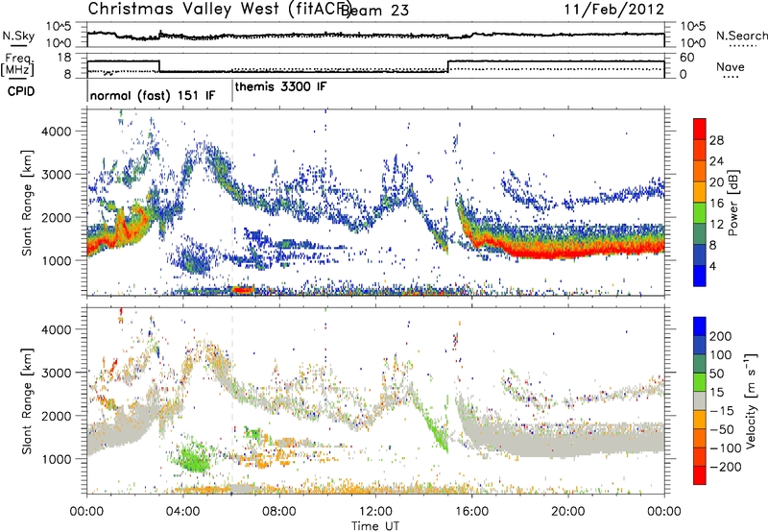Click the 18 frequency axis tick label

tap(63, 58)
